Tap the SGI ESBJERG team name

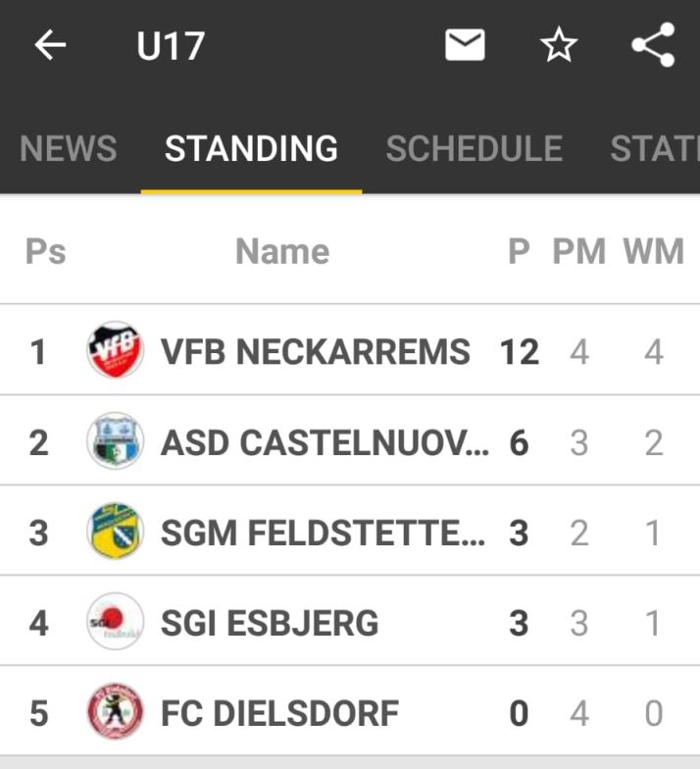tap(270, 624)
